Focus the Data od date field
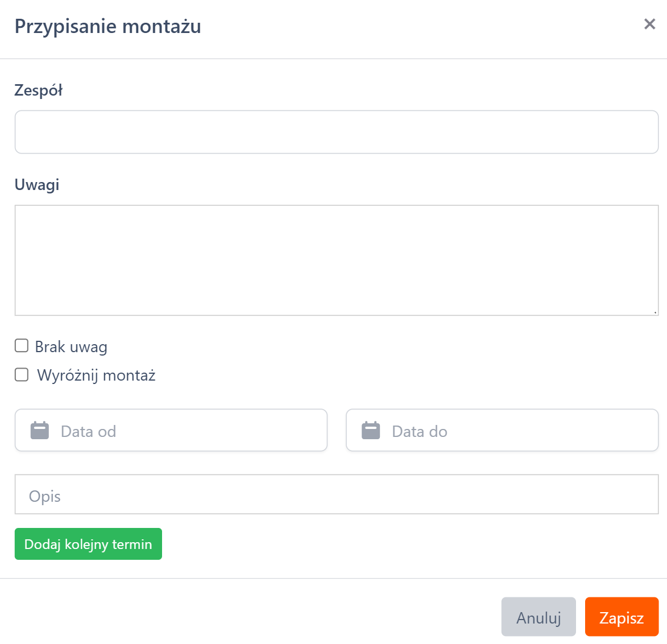This screenshot has width=667, height=644. [x=188, y=431]
